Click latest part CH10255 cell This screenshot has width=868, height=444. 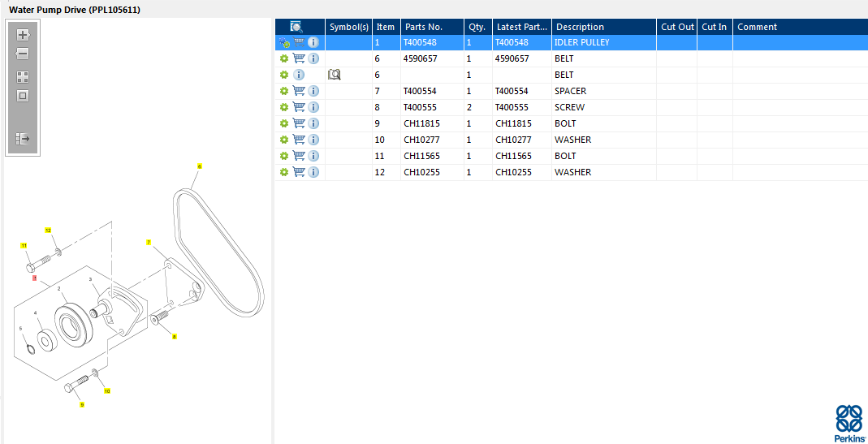[522, 172]
